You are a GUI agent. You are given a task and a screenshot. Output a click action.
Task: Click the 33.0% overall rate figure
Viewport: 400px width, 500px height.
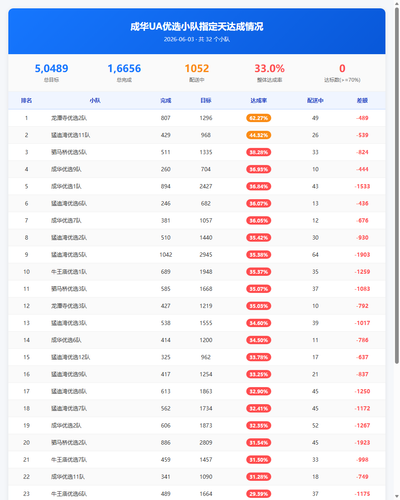tap(269, 68)
